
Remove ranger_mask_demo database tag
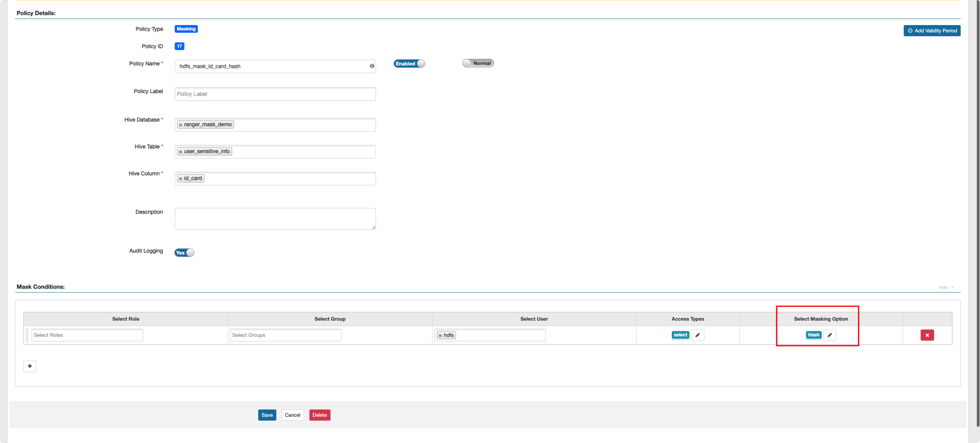[180, 125]
